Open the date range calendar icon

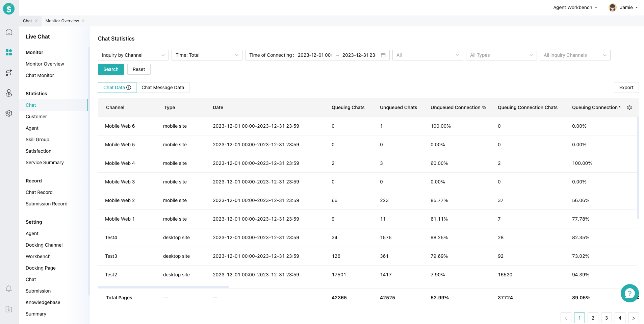pos(383,55)
